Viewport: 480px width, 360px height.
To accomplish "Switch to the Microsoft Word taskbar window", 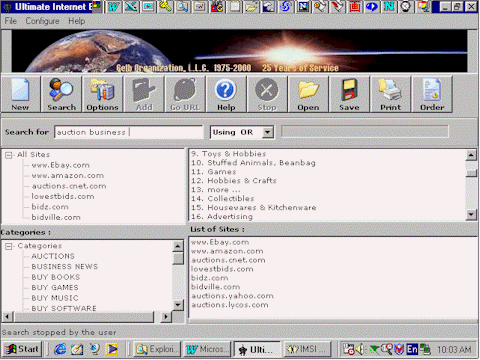I will pyautogui.click(x=207, y=349).
